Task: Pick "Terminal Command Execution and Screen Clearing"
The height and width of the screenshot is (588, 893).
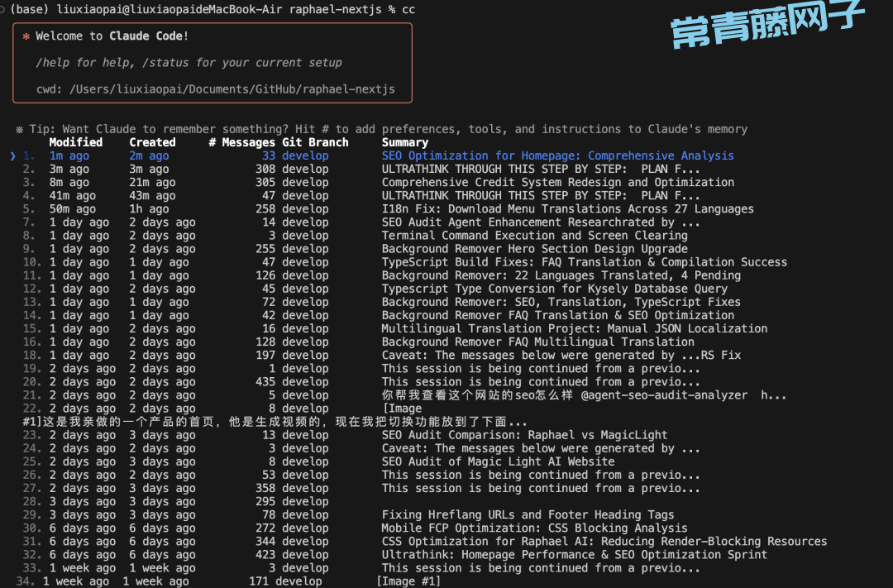Action: coord(355,236)
